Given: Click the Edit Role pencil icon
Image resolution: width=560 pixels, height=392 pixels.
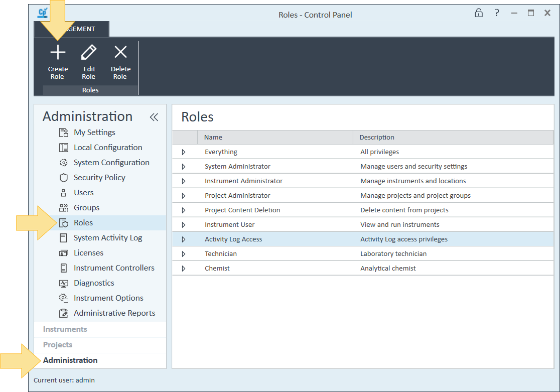Looking at the screenshot, I should 89,52.
